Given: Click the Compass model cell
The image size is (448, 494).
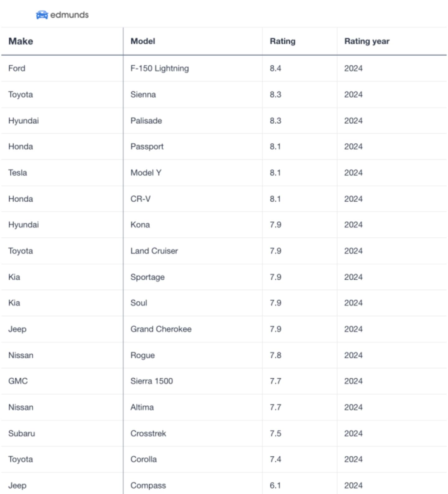Looking at the screenshot, I should point(148,486).
